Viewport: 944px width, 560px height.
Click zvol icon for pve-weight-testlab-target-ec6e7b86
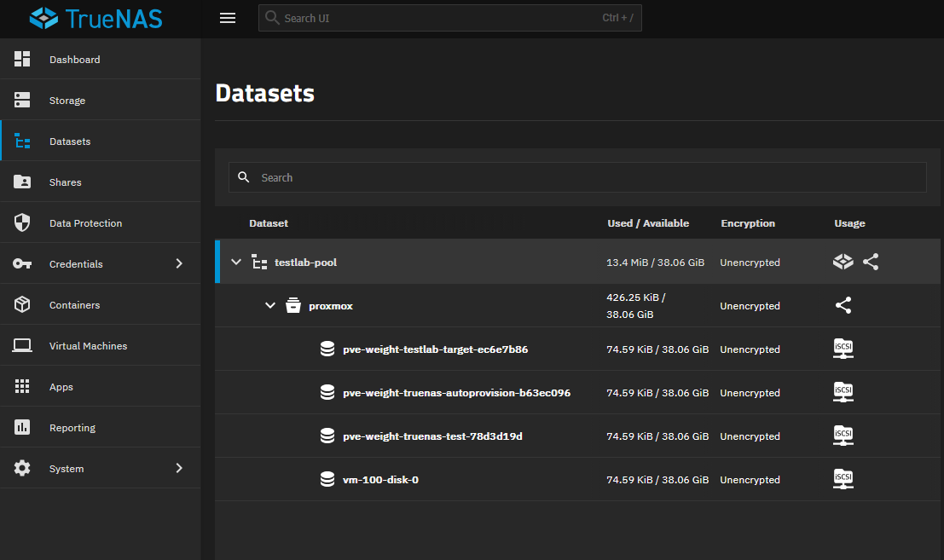click(x=327, y=349)
